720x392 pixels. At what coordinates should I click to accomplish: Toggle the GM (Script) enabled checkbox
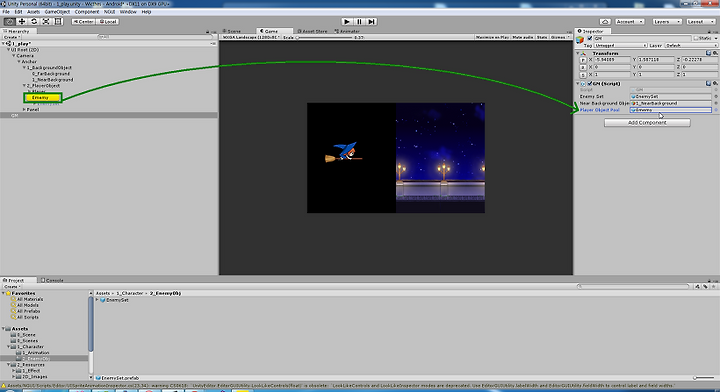coord(590,84)
